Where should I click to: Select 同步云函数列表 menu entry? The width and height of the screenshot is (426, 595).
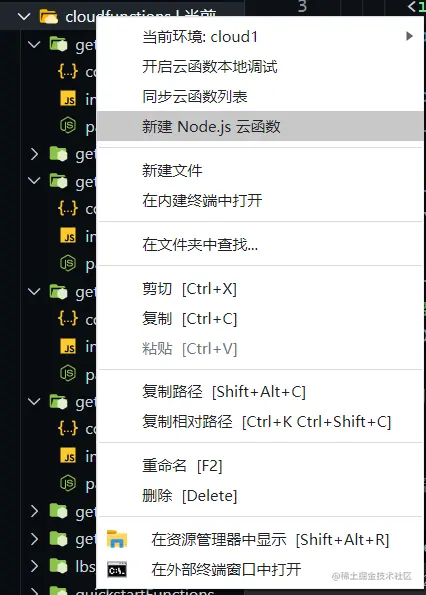click(x=260, y=96)
